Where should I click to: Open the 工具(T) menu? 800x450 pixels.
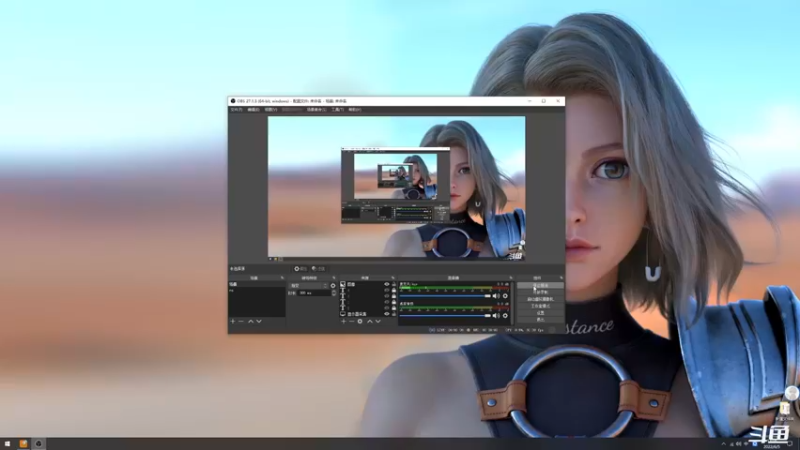[337, 110]
